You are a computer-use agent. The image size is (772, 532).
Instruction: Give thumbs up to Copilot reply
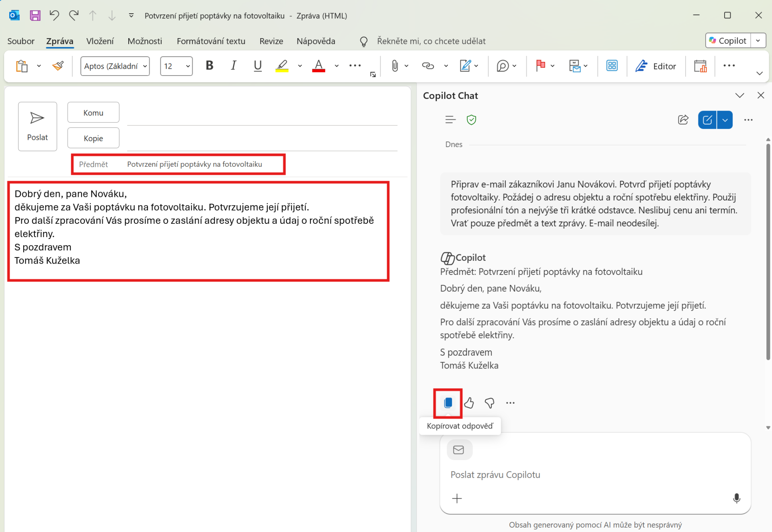pyautogui.click(x=469, y=403)
